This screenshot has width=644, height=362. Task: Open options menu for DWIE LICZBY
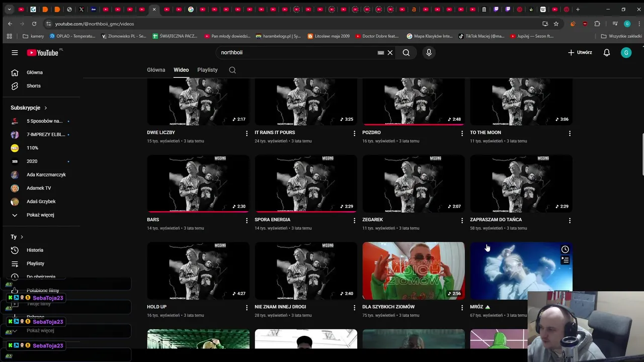click(x=247, y=133)
